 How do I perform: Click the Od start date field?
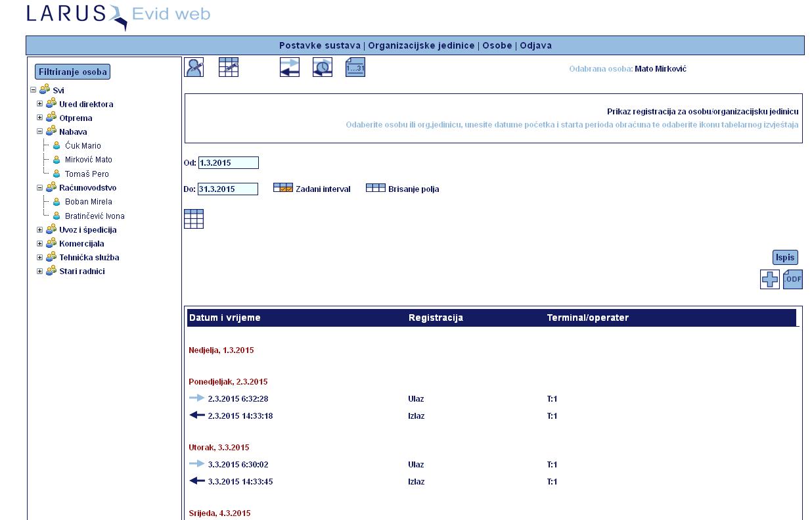click(x=229, y=162)
